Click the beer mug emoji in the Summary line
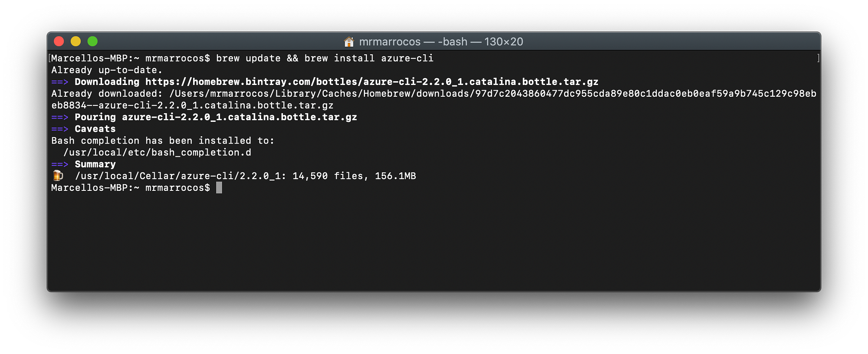The width and height of the screenshot is (868, 354). point(57,176)
